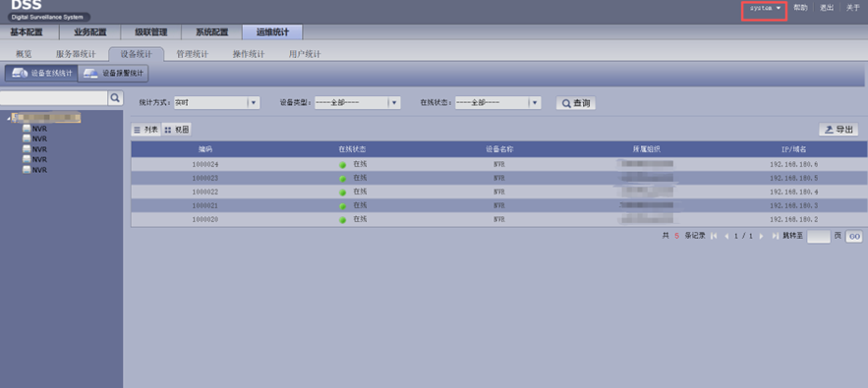Open the 统计方式 dropdown showing 实时
This screenshot has height=388, width=868.
[216, 102]
